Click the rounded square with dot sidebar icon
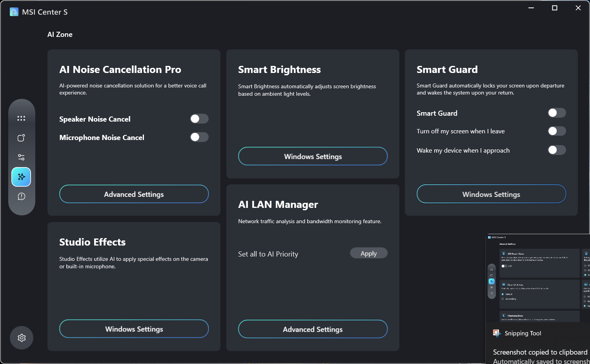The height and width of the screenshot is (364, 590). click(x=21, y=138)
